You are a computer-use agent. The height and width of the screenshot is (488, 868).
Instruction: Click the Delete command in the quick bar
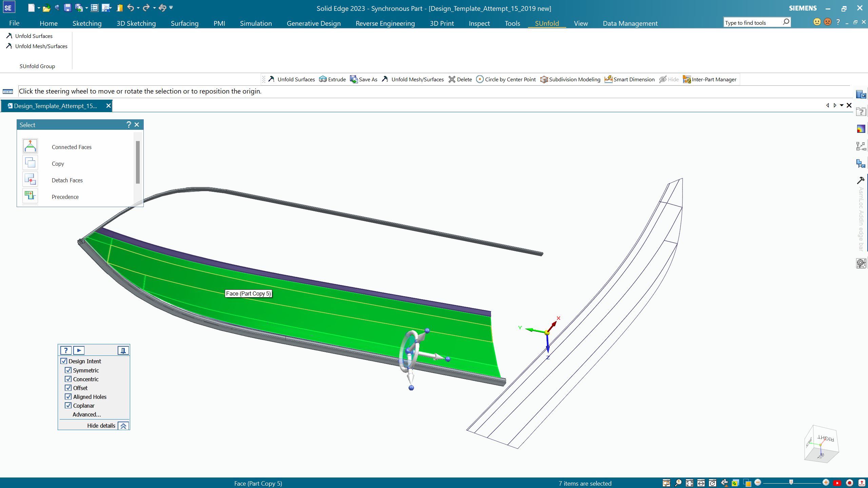pyautogui.click(x=460, y=79)
